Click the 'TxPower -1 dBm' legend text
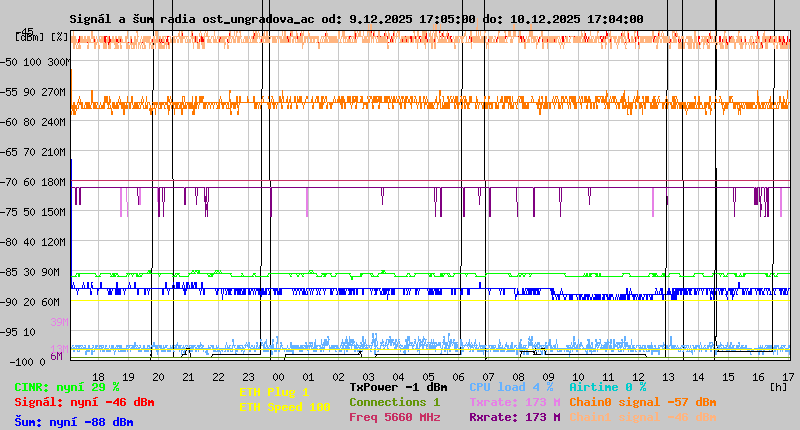 point(398,387)
